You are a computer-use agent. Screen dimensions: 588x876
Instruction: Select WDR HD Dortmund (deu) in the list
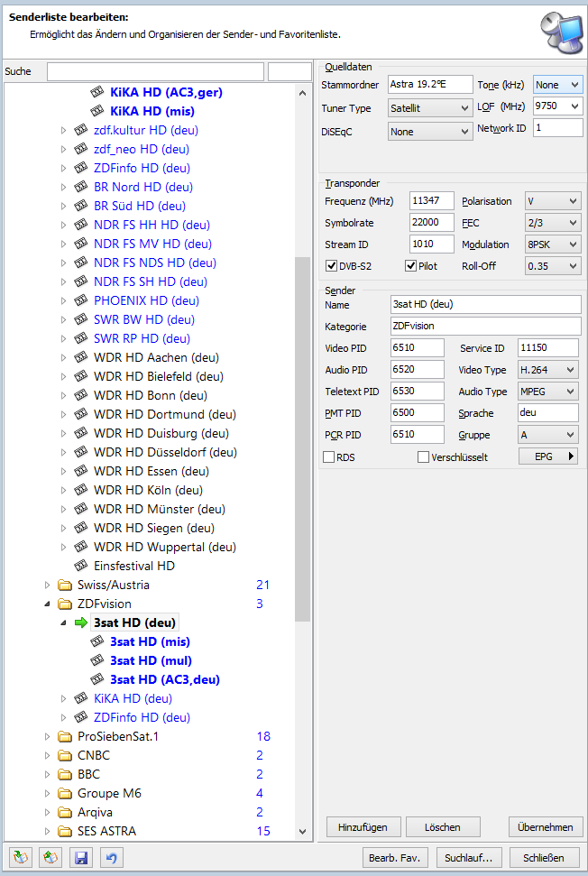pyautogui.click(x=165, y=414)
